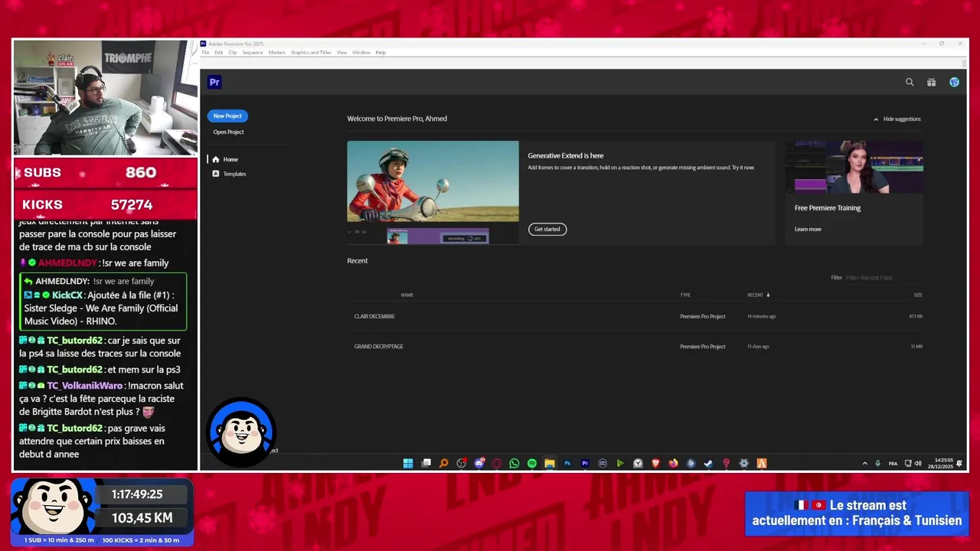Open the Markers menu
The height and width of the screenshot is (551, 980).
click(276, 52)
